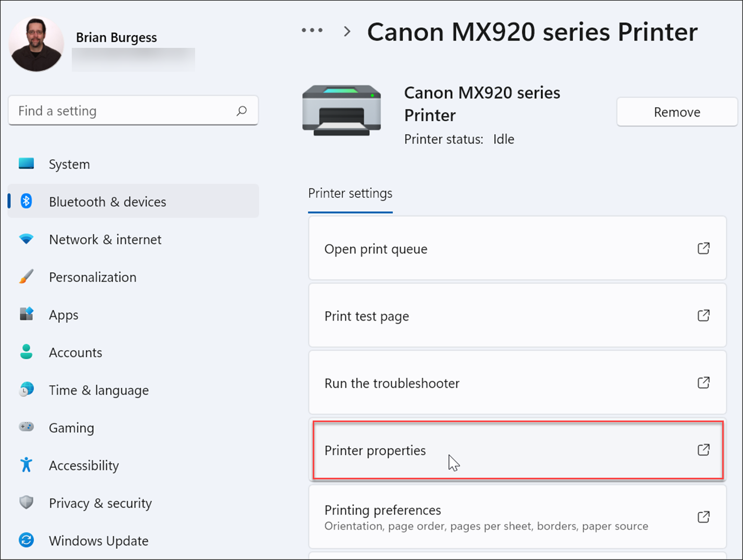The width and height of the screenshot is (743, 560).
Task: Select the Bluetooth & devices icon
Action: tap(26, 201)
